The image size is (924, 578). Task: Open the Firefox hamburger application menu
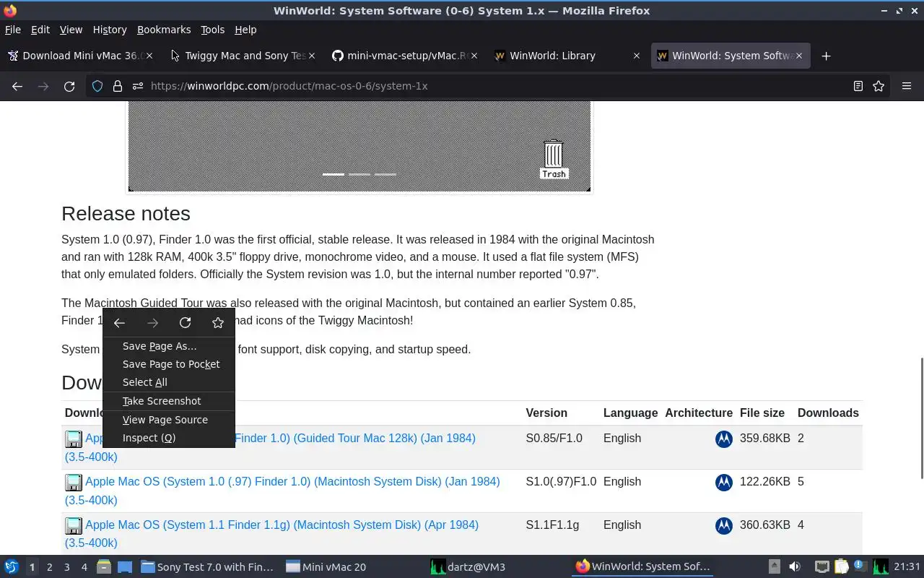(907, 86)
